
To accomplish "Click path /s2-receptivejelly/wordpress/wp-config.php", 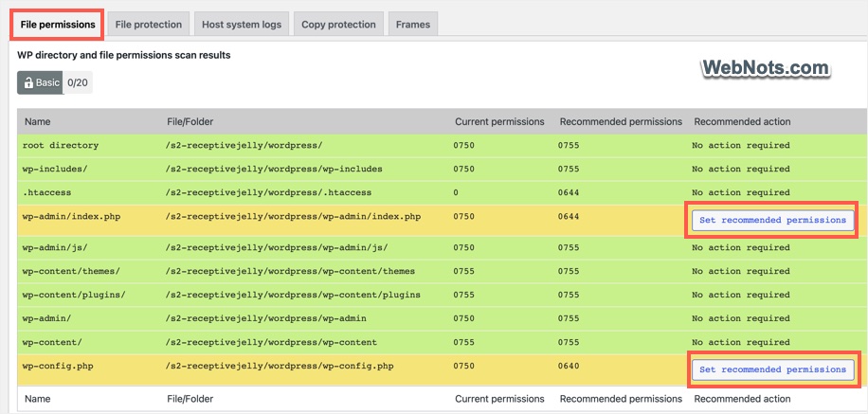I will click(x=279, y=366).
